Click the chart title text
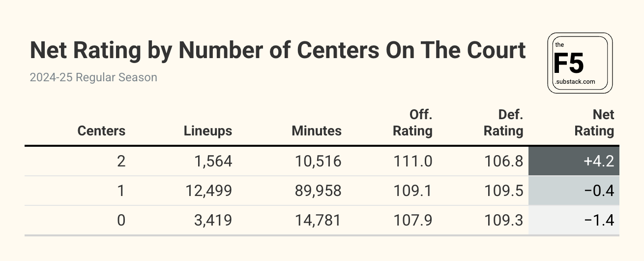The width and height of the screenshot is (644, 261). click(278, 51)
